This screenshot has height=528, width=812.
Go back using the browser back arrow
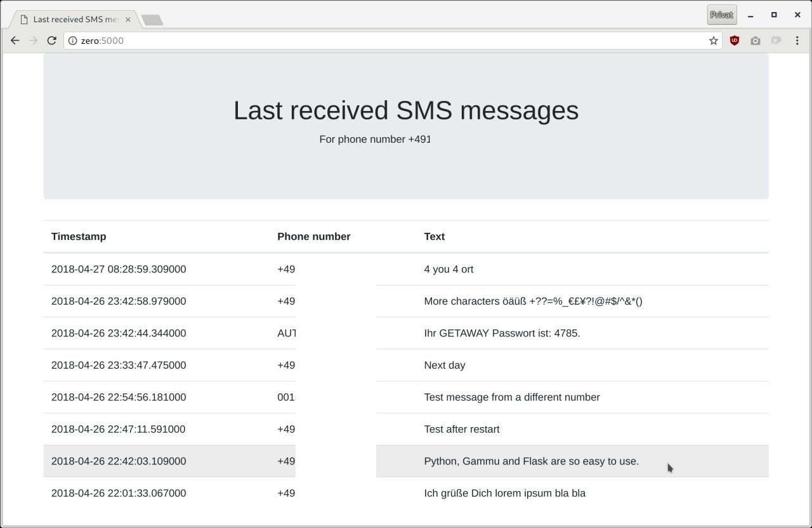coord(15,41)
